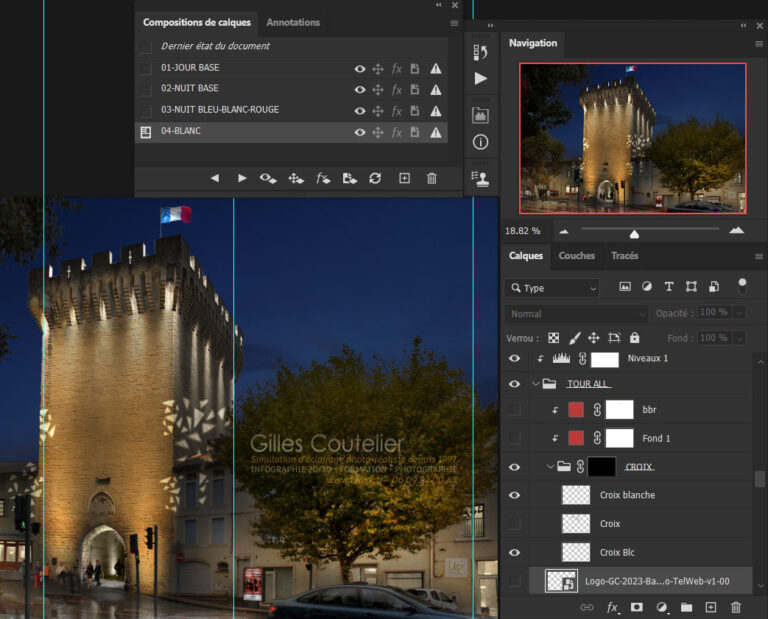Click update layer comp refresh icon
The image size is (768, 619).
[375, 178]
